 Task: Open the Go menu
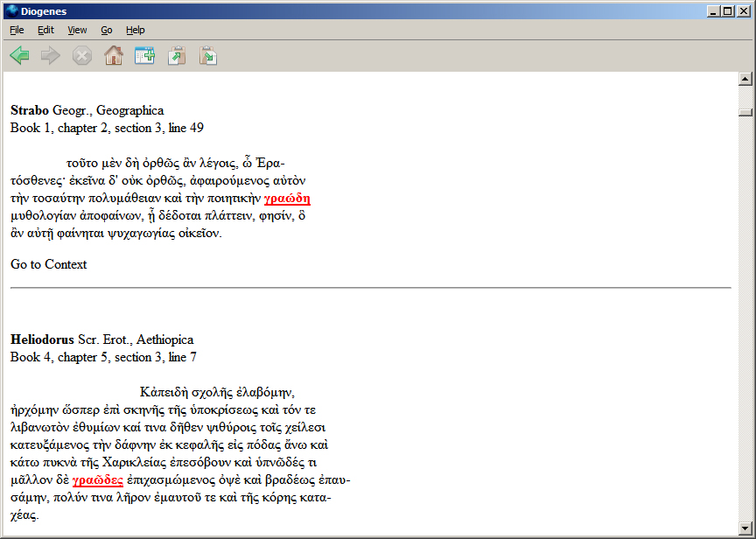coord(107,30)
